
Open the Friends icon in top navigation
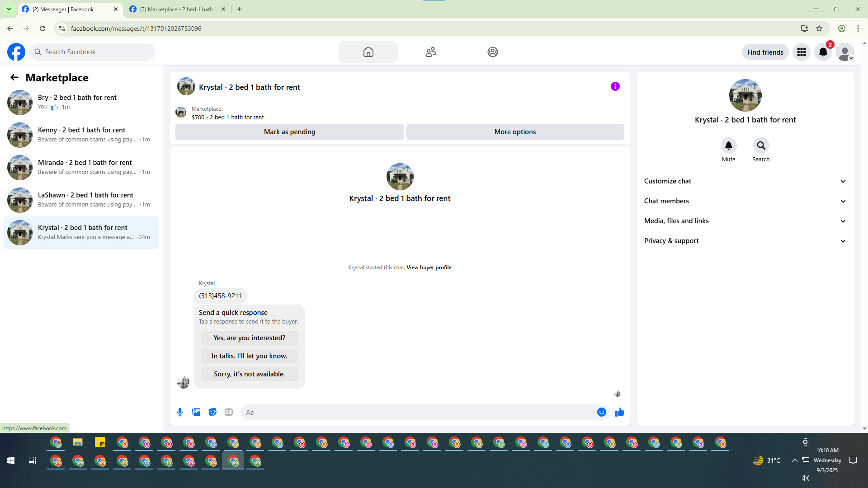click(x=431, y=52)
